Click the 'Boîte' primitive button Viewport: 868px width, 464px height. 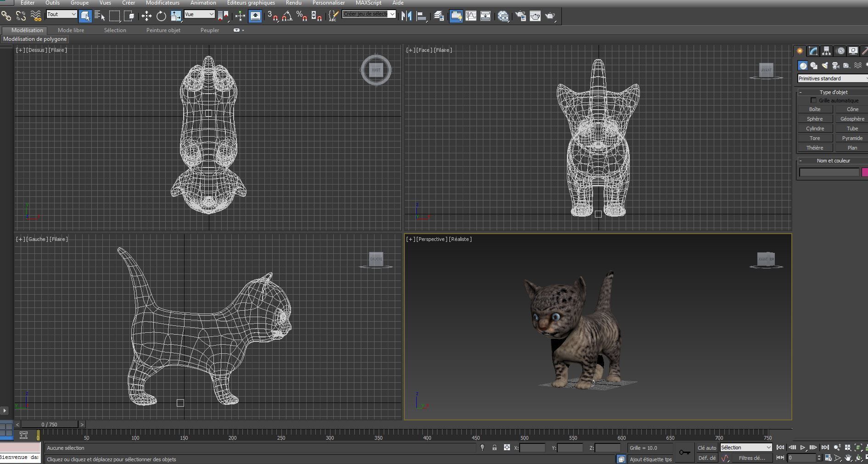point(815,109)
